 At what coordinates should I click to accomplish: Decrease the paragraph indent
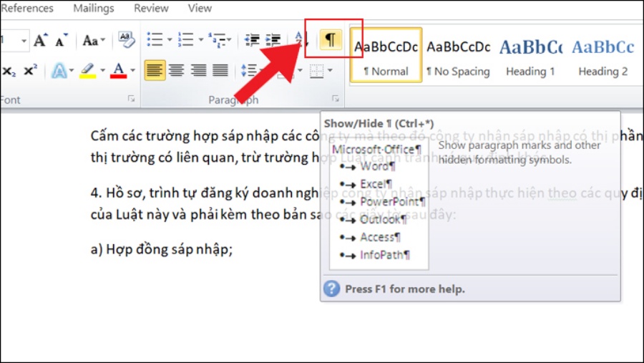click(252, 40)
